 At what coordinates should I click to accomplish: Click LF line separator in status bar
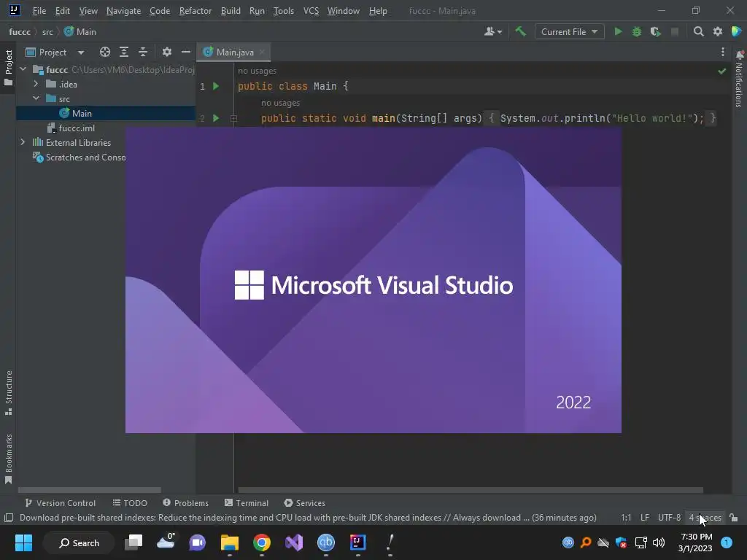tap(645, 518)
